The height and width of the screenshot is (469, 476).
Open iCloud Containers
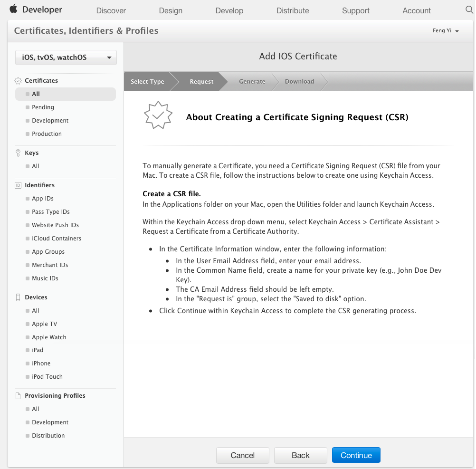pyautogui.click(x=57, y=239)
